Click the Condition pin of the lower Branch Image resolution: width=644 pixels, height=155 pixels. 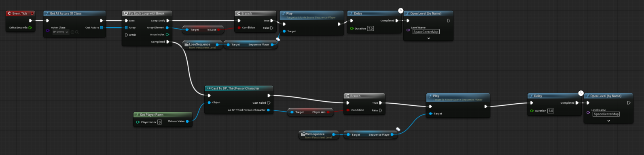coord(348,110)
